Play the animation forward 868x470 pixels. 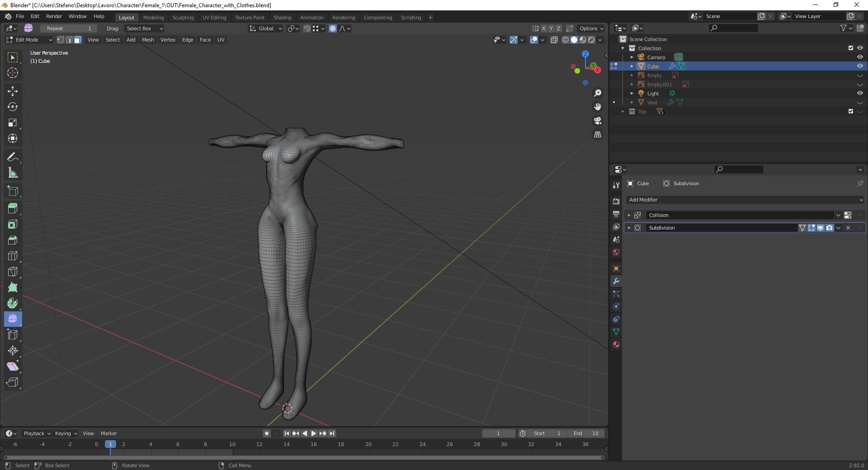314,433
